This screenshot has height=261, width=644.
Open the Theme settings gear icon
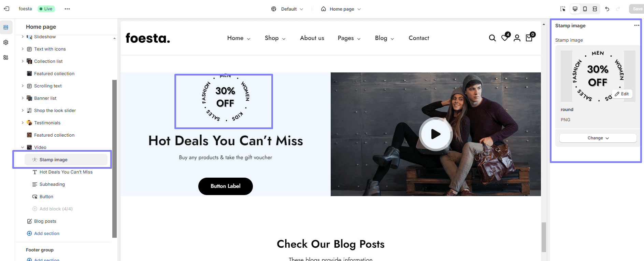[6, 42]
